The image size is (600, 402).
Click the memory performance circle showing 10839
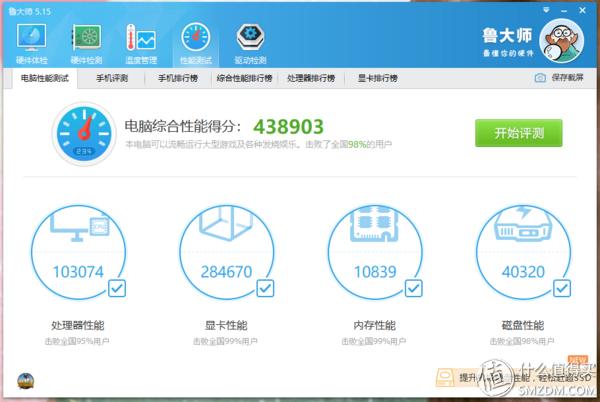click(375, 252)
